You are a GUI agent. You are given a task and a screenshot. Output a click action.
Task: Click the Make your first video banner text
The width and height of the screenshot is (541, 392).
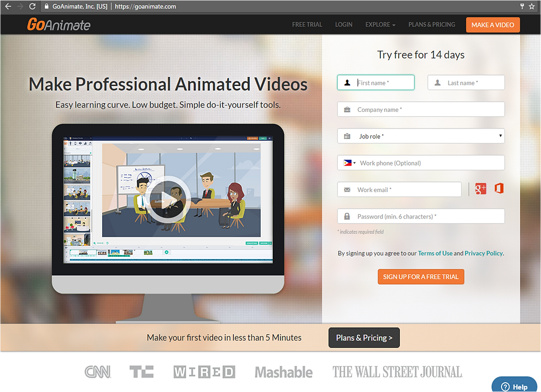point(224,337)
